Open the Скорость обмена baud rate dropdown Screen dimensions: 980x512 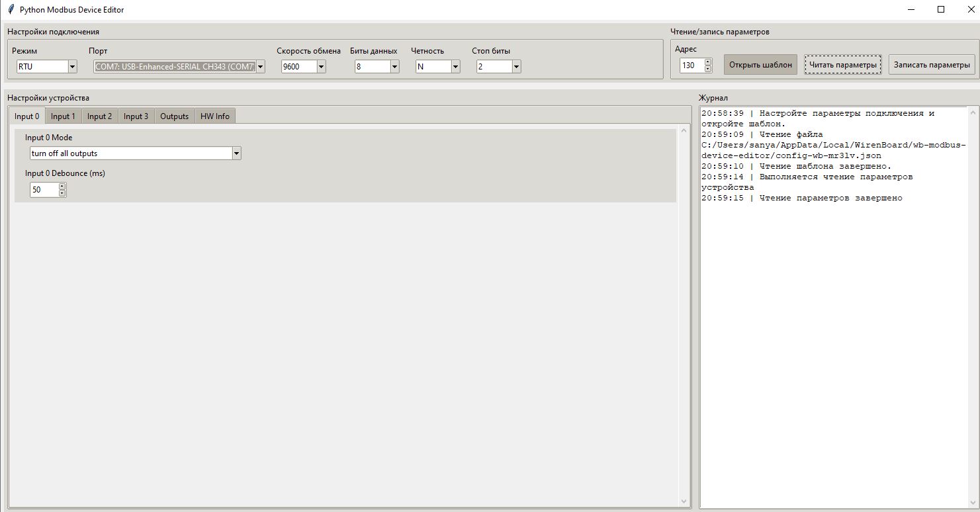[321, 66]
